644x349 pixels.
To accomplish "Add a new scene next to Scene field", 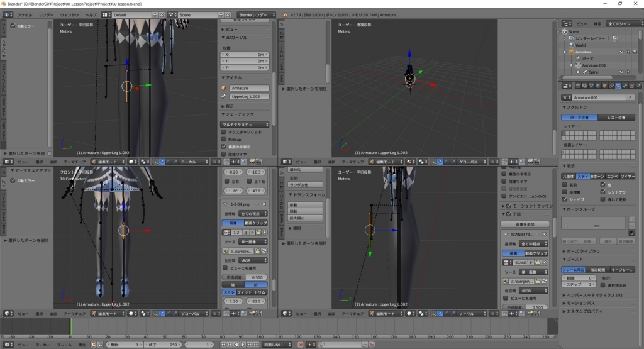I will click(221, 15).
